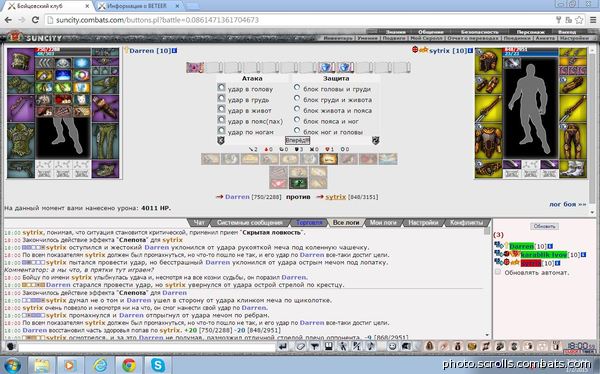Click the 'Обновить' refresh button

click(544, 226)
